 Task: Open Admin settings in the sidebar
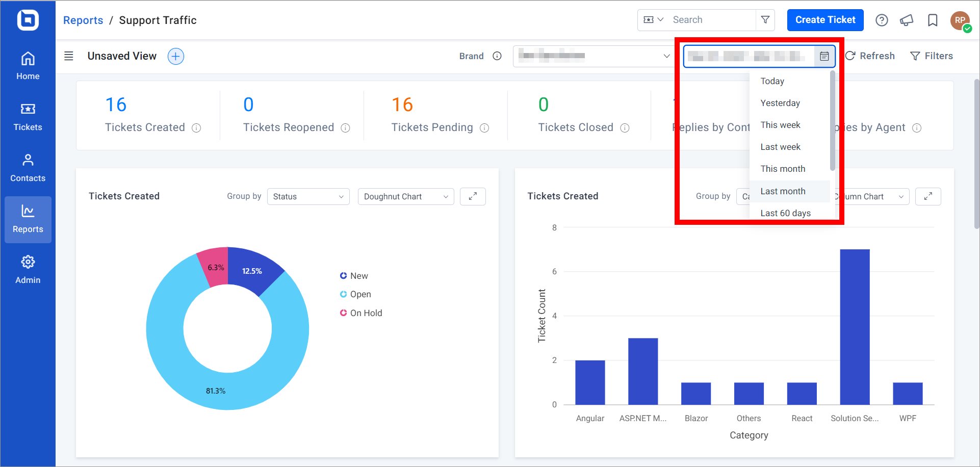tap(28, 270)
